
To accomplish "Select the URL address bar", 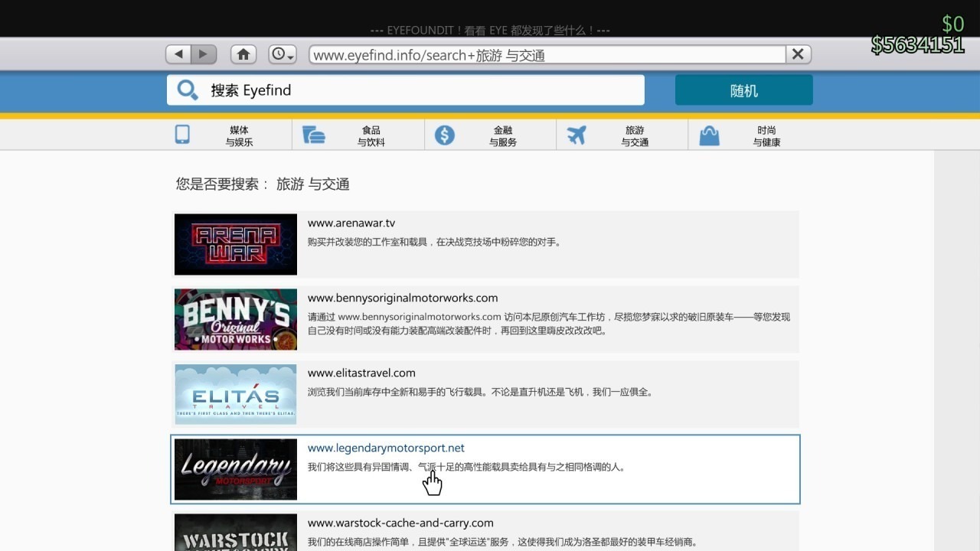I will click(x=547, y=54).
